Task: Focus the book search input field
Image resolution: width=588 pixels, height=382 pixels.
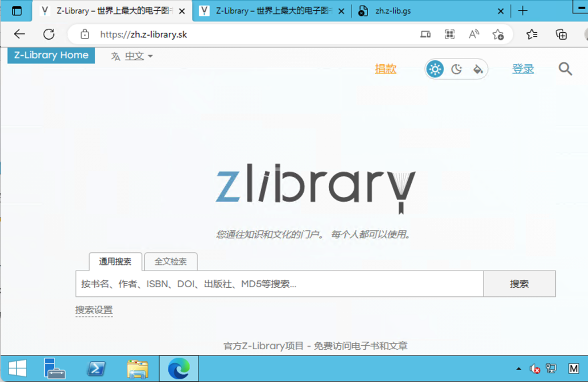Action: tap(280, 284)
